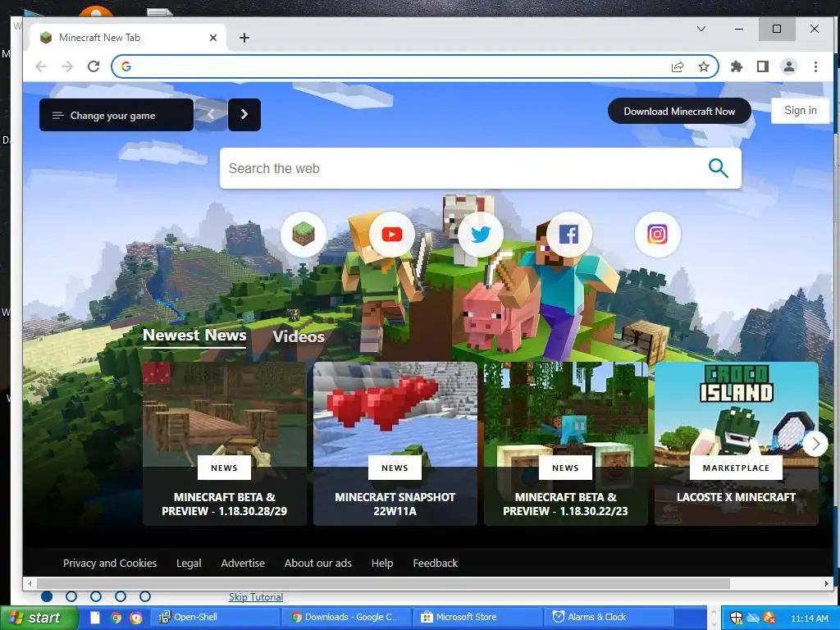
Task: Click the magnifier search icon
Action: click(718, 168)
